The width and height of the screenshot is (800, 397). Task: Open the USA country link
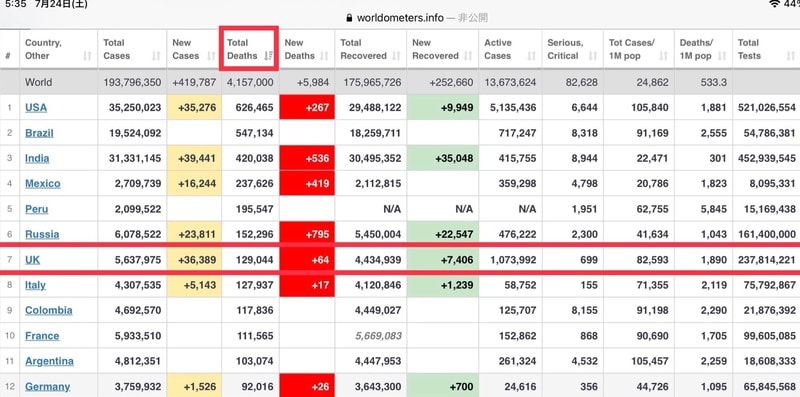(x=36, y=108)
